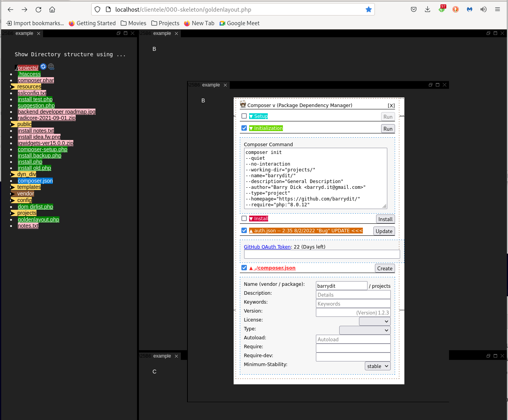Select the bottom example tab labeled C
Screen dimensions: 508x420
(x=162, y=356)
